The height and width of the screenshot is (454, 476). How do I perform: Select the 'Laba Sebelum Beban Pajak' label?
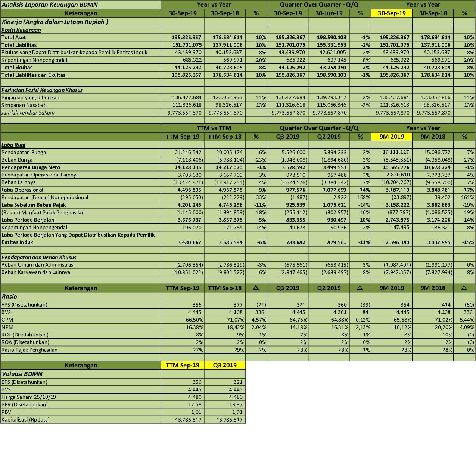coord(34,205)
